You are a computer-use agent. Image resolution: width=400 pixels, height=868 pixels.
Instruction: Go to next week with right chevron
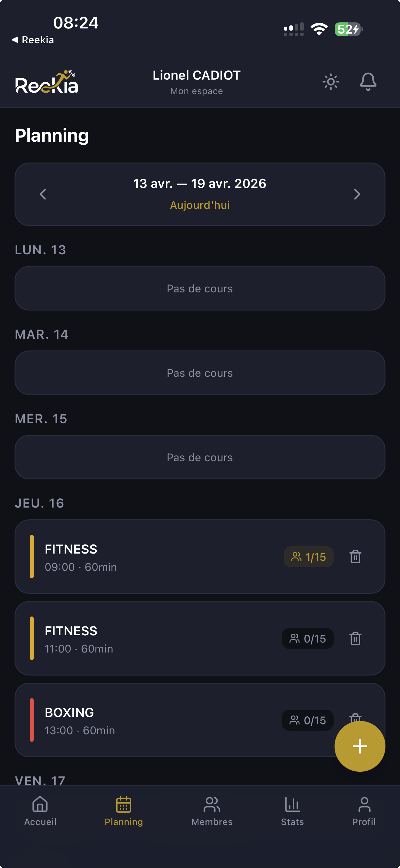pyautogui.click(x=357, y=194)
